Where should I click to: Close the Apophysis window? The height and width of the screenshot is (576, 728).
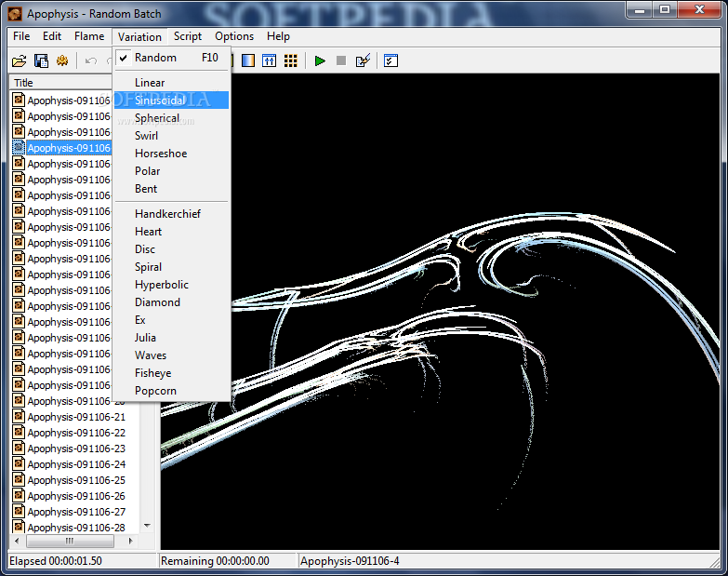click(700, 9)
